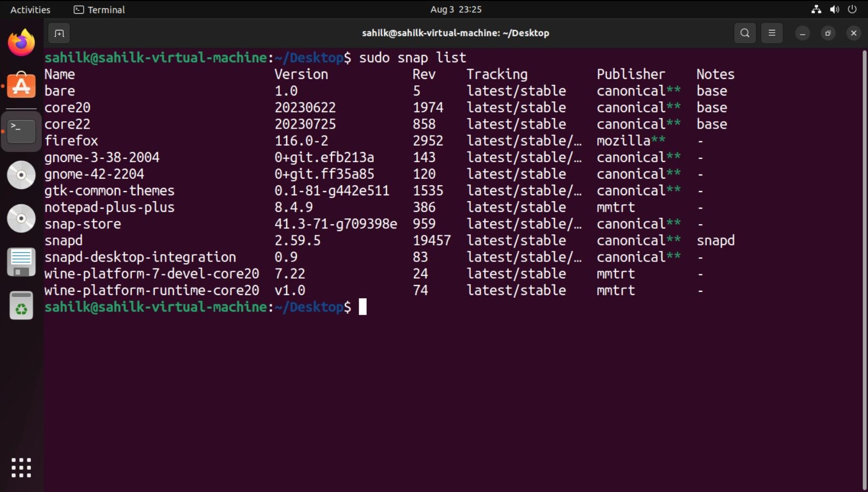Screen dimensions: 868x492
Task: Open the Terminal hamburger menu
Action: (x=771, y=33)
